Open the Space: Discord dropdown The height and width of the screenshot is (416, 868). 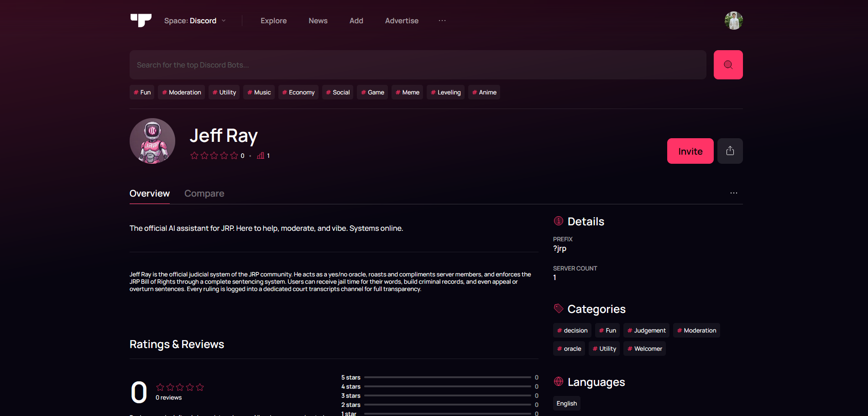[195, 21]
